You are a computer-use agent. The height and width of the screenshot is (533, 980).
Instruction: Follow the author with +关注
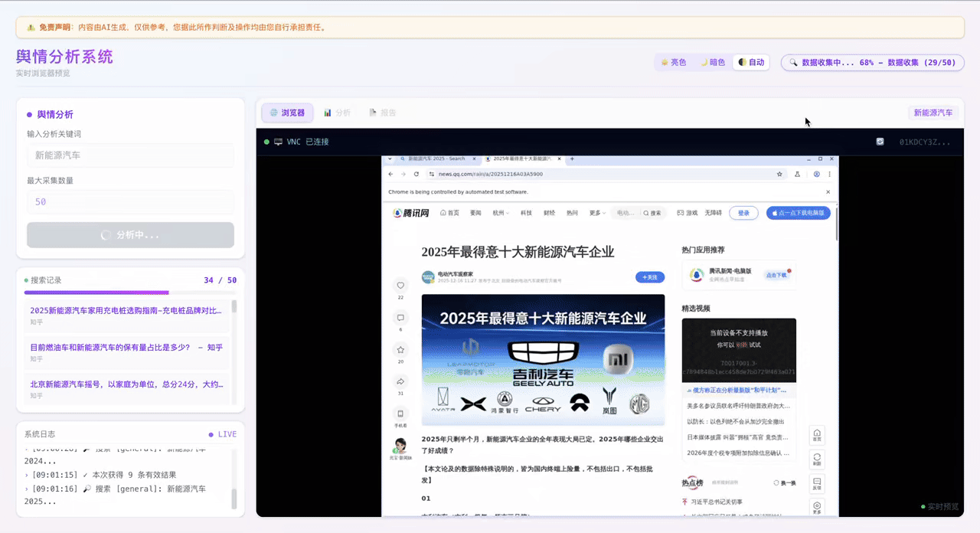pyautogui.click(x=649, y=277)
